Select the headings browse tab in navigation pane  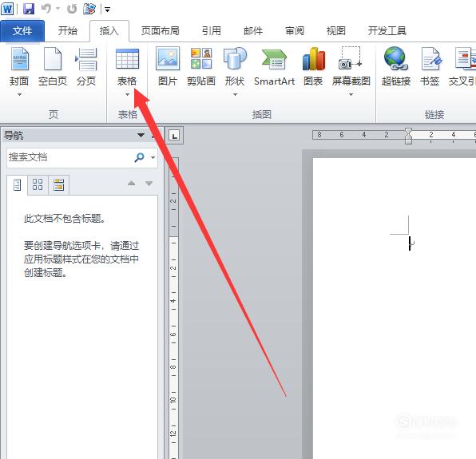pos(18,184)
